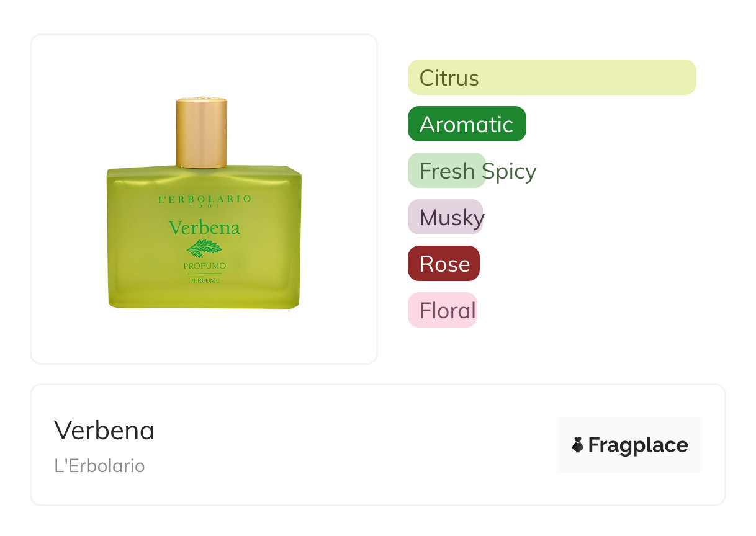Click the Fresh Spicy accord bar
This screenshot has width=756, height=536.
click(x=447, y=171)
